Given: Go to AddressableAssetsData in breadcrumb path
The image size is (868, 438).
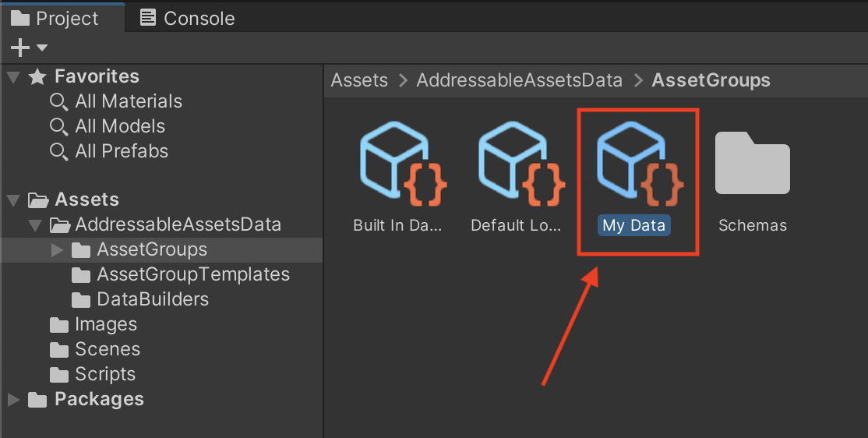Looking at the screenshot, I should pos(519,80).
